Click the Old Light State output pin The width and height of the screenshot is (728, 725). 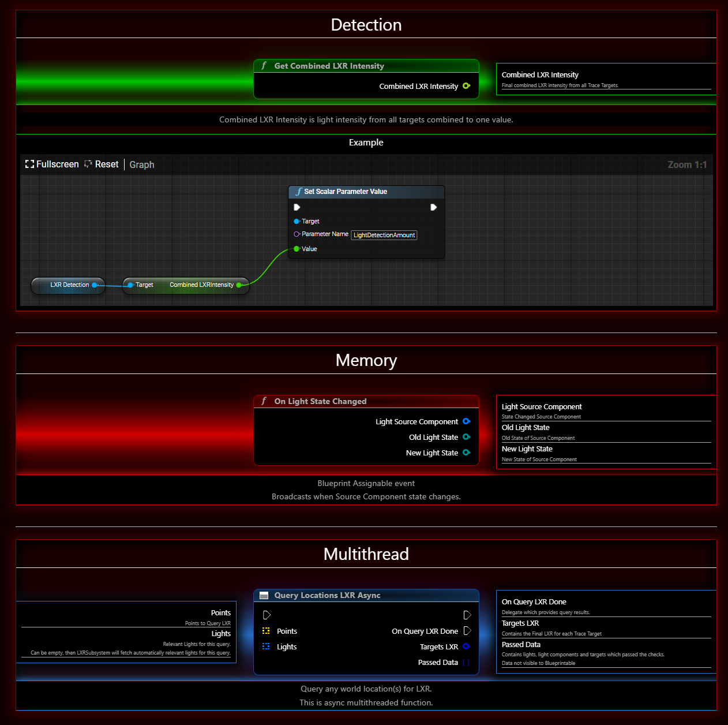tap(466, 437)
